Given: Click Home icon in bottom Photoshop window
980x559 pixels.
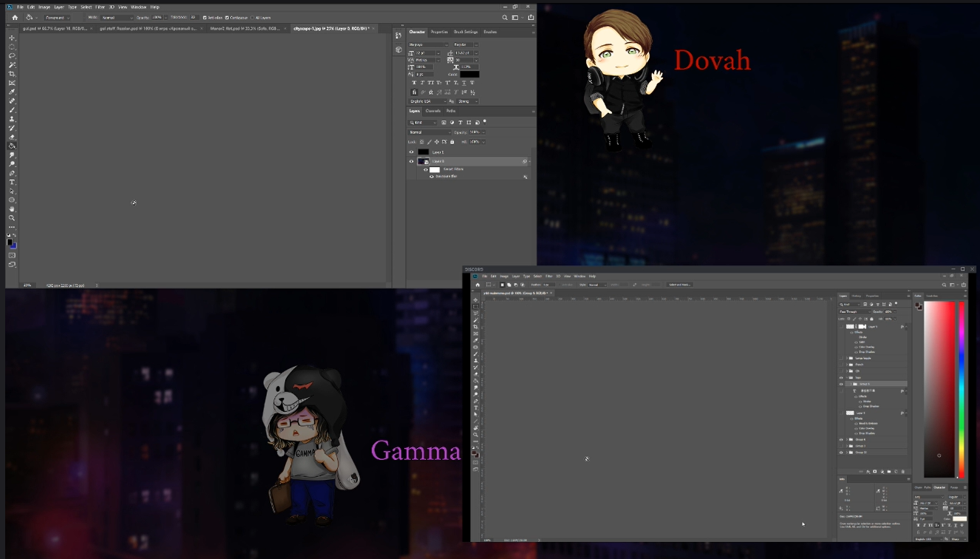Looking at the screenshot, I should coord(477,285).
